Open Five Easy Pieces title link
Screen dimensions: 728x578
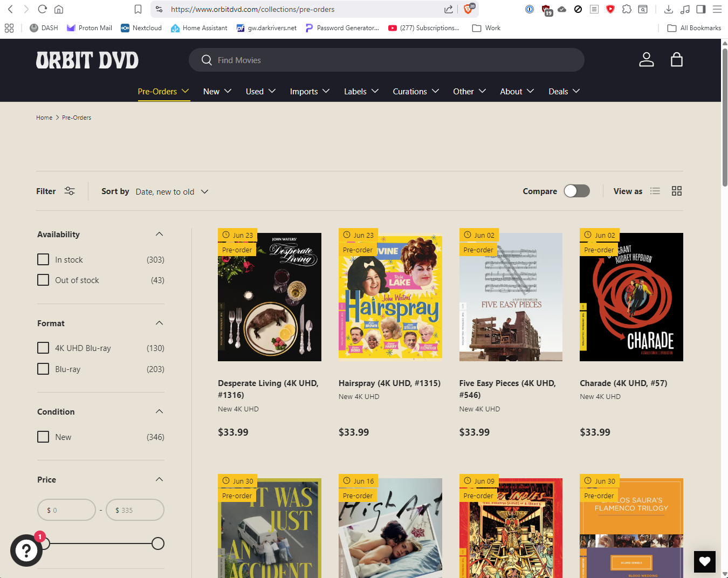(507, 389)
